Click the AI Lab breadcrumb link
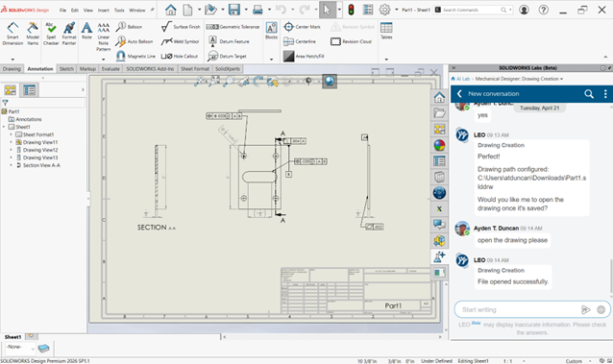Image resolution: width=613 pixels, height=364 pixels. point(463,79)
